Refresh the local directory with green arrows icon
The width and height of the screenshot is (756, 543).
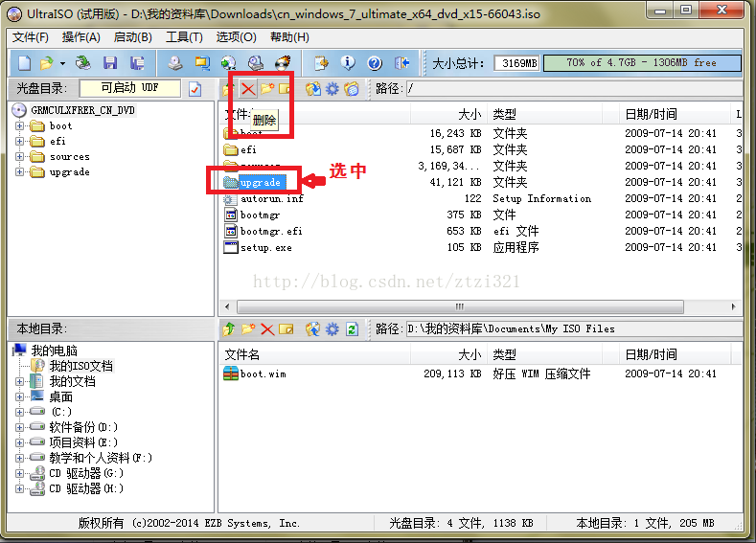point(352,329)
